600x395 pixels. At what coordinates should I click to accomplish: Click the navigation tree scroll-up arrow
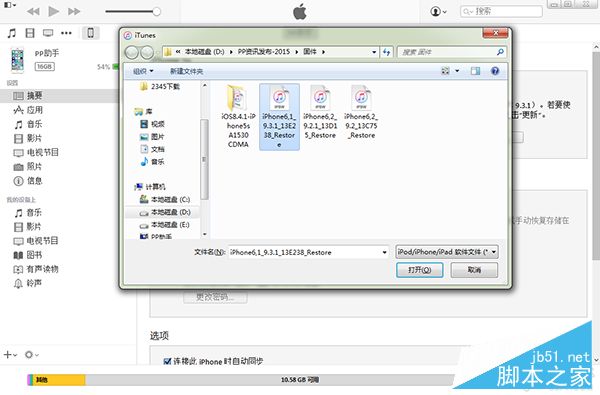(204, 85)
